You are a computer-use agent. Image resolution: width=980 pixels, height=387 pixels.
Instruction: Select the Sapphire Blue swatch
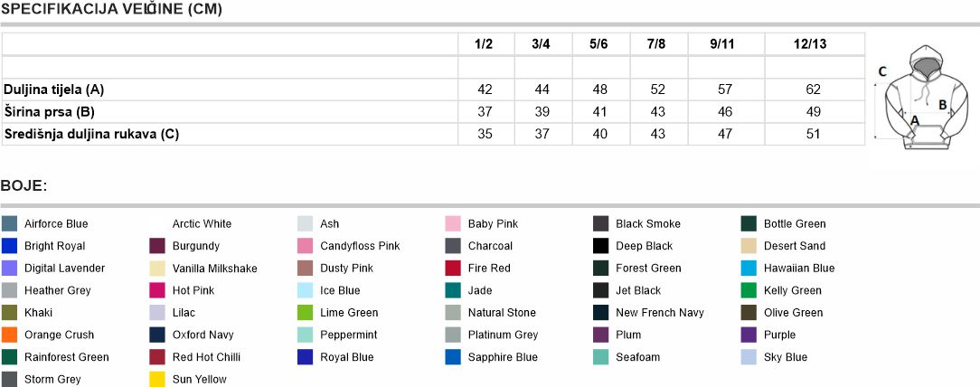[x=453, y=357]
